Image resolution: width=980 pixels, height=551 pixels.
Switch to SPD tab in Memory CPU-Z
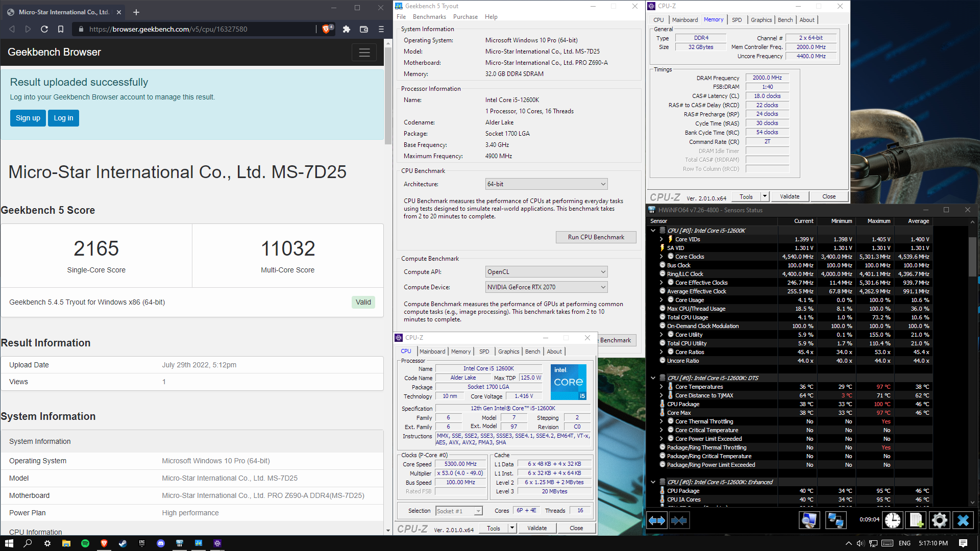[x=737, y=20]
